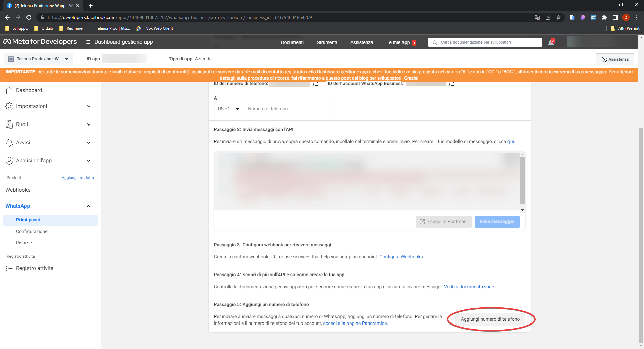Click the 'qui' link to create a template
This screenshot has width=644, height=349.
(511, 142)
